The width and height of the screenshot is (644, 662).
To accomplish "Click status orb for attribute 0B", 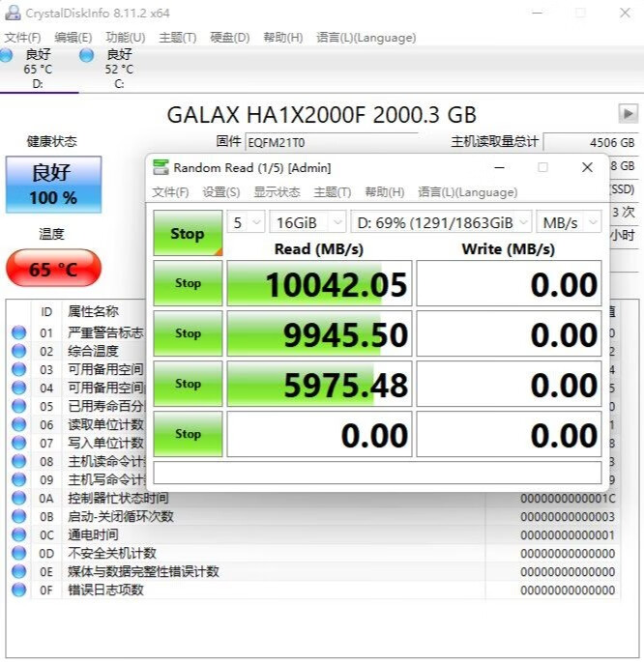I will 18,516.
